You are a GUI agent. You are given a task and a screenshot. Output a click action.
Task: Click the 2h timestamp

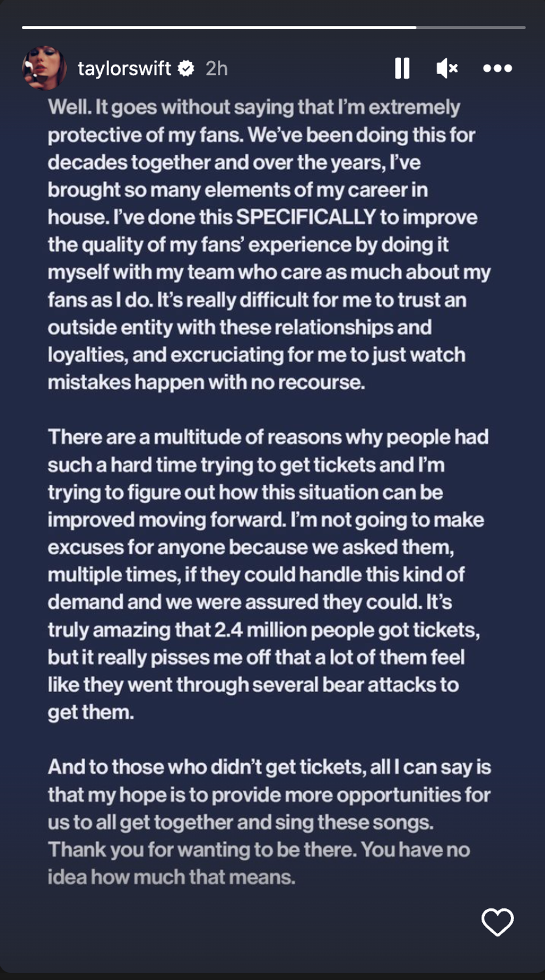coord(216,68)
